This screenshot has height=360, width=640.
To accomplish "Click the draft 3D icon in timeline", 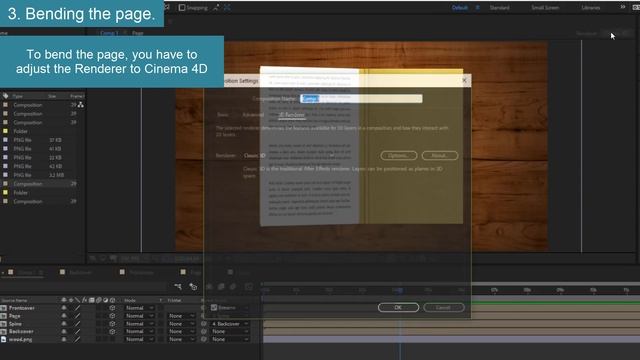I will click(x=193, y=287).
